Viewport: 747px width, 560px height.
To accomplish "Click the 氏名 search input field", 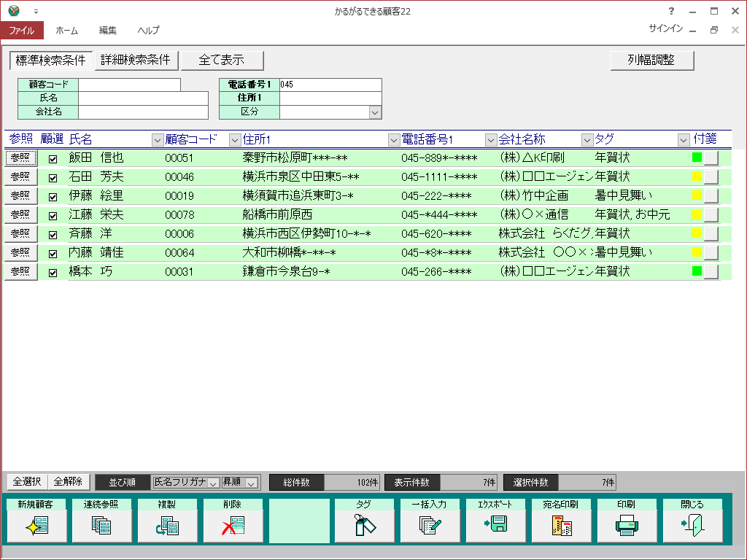I will coord(144,98).
